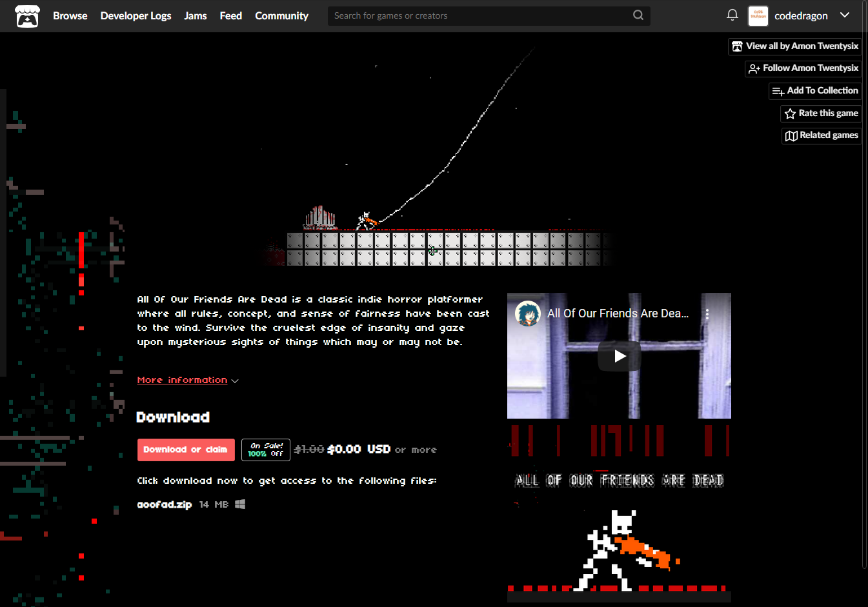868x607 pixels.
Task: Click the $0.00 USD price text
Action: coord(359,450)
